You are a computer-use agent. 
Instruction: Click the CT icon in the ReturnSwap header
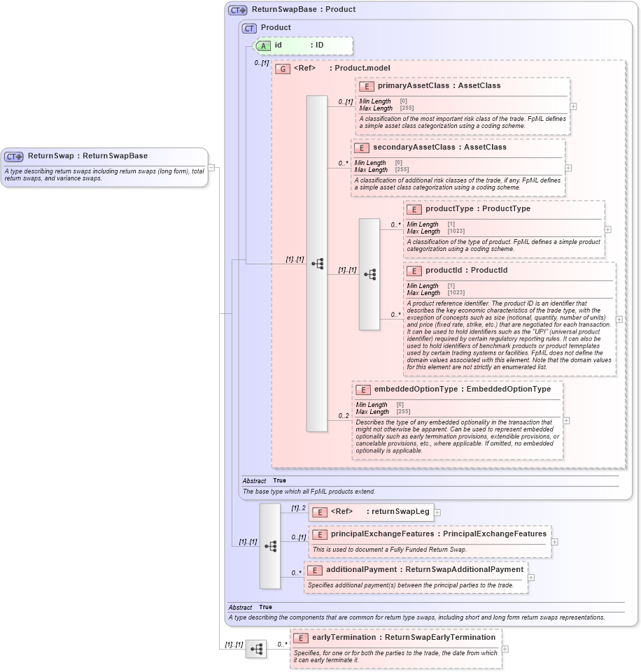coord(13,155)
